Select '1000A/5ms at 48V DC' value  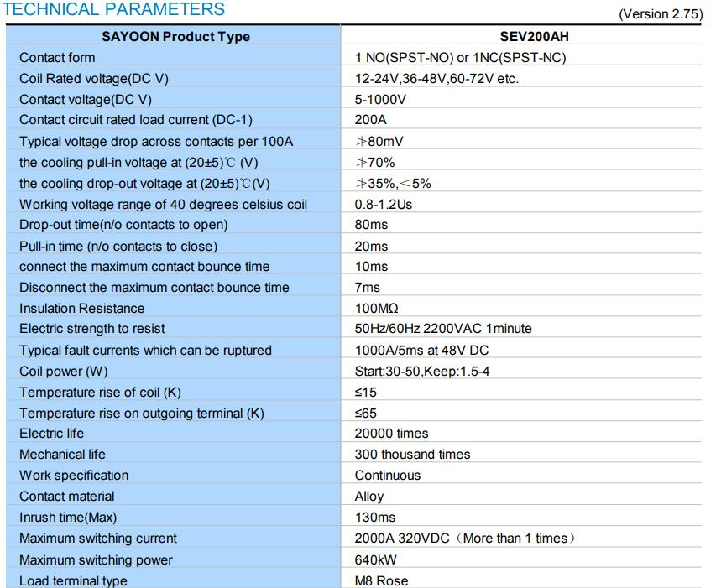[422, 351]
